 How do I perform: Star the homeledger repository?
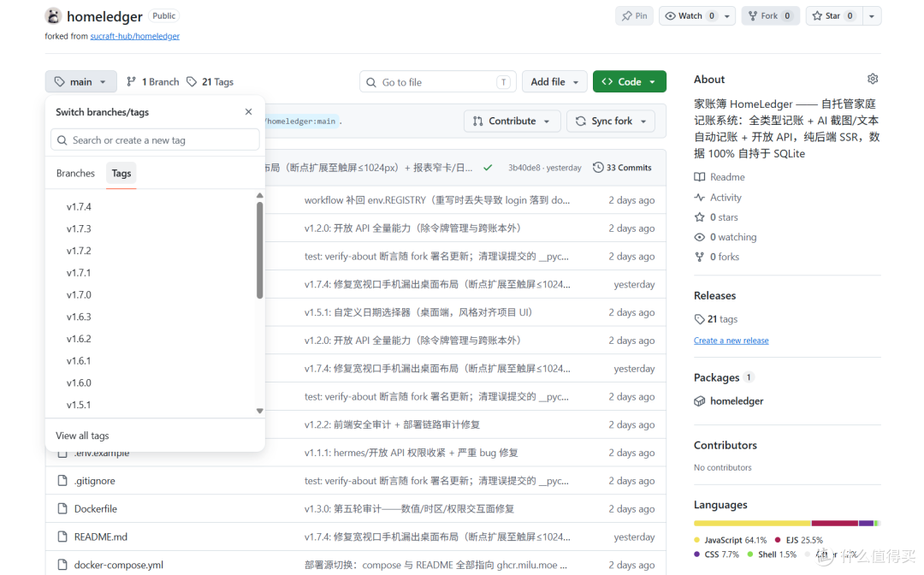coord(833,16)
